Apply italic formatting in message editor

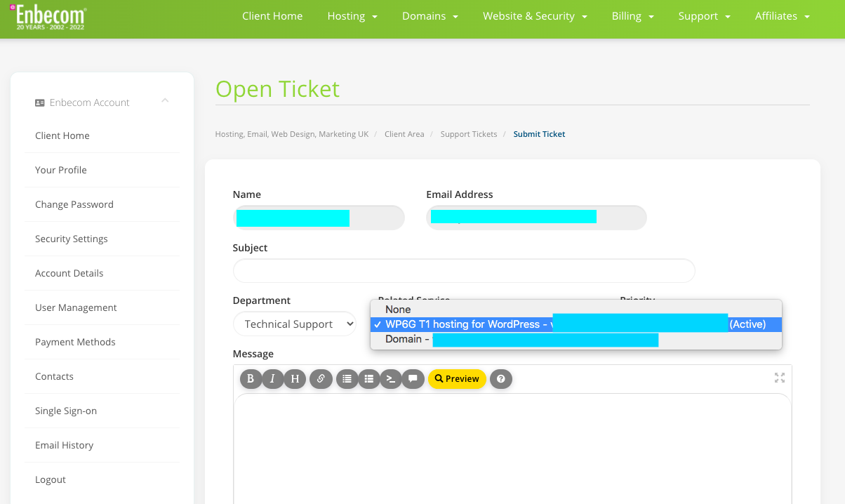[272, 378]
